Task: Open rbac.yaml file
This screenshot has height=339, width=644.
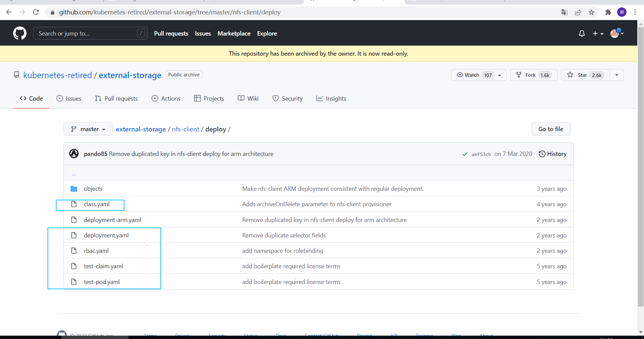Action: 96,251
